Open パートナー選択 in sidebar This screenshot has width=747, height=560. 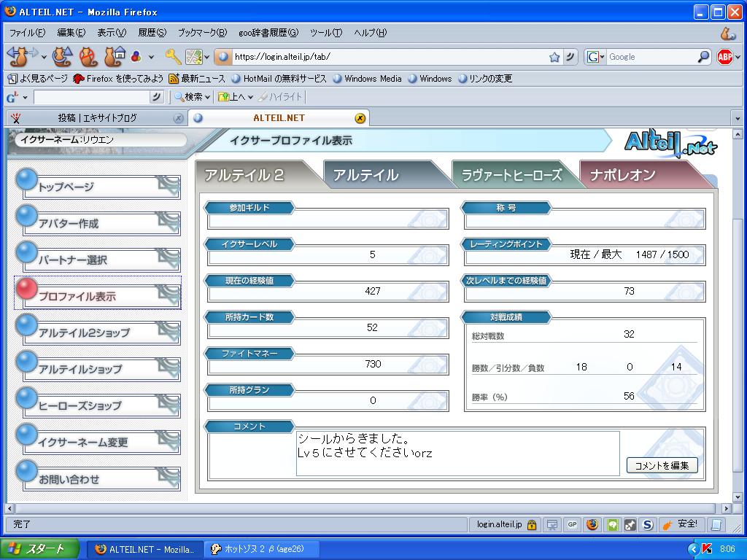pos(98,259)
